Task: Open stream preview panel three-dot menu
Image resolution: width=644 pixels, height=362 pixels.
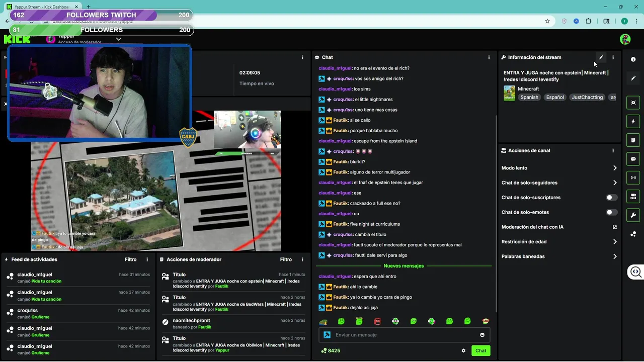Action: pos(302,57)
